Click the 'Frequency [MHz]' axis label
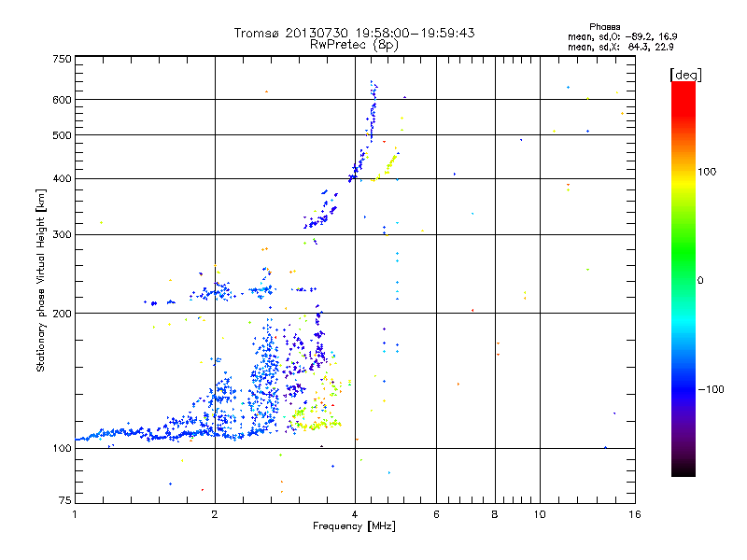 pos(354,526)
